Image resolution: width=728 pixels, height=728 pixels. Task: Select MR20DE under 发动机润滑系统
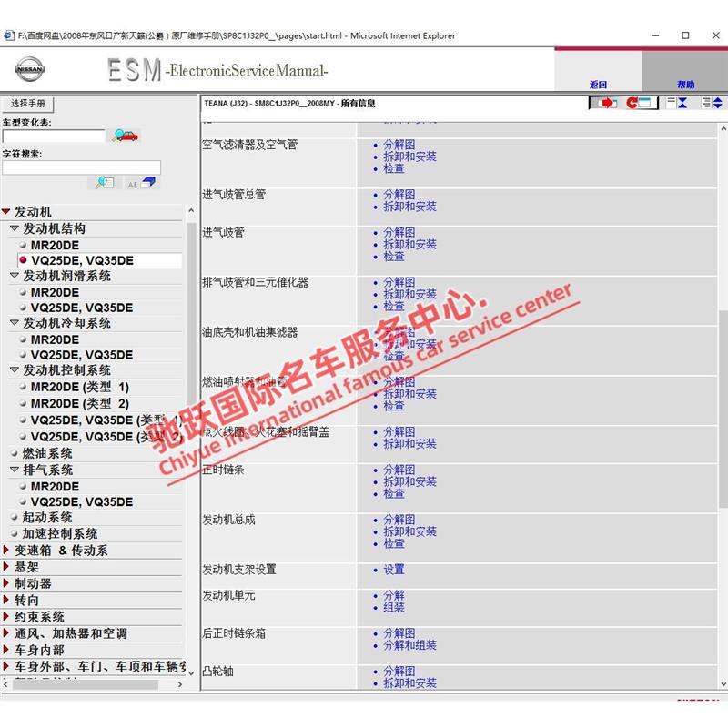(55, 292)
